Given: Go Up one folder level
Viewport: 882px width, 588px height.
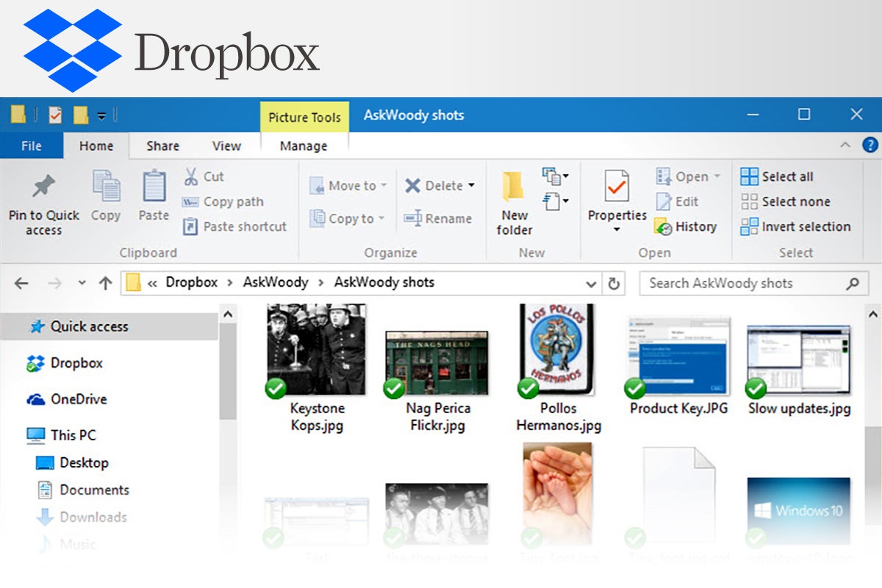Looking at the screenshot, I should pyautogui.click(x=105, y=283).
